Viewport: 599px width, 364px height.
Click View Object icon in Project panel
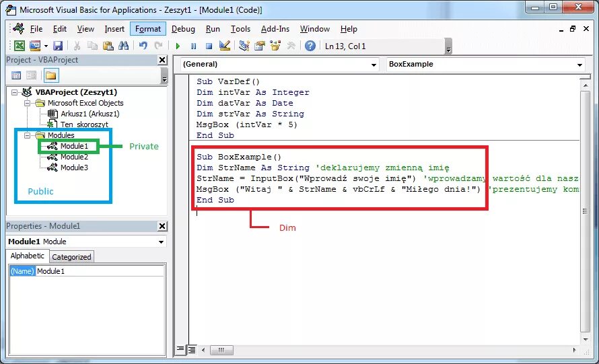pos(32,75)
